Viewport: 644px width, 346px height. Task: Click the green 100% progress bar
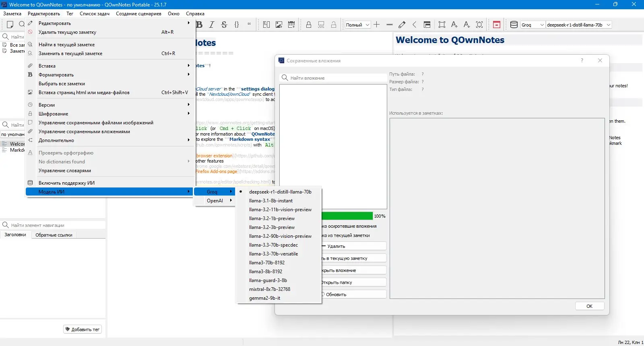[x=347, y=216]
